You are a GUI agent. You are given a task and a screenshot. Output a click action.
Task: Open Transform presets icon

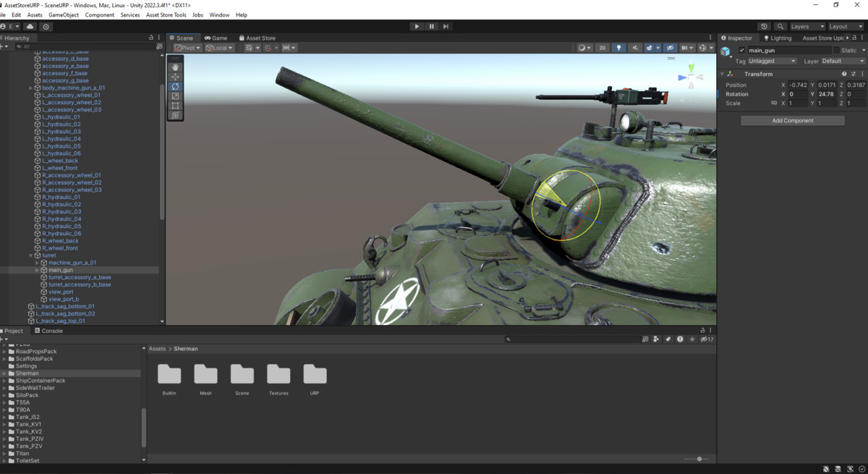coord(854,74)
